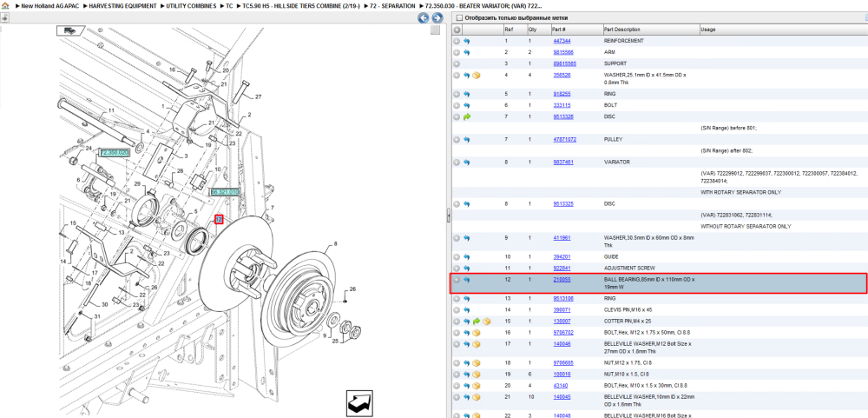
Task: Click the blue arrow icon on PULLEY row
Action: (x=466, y=140)
